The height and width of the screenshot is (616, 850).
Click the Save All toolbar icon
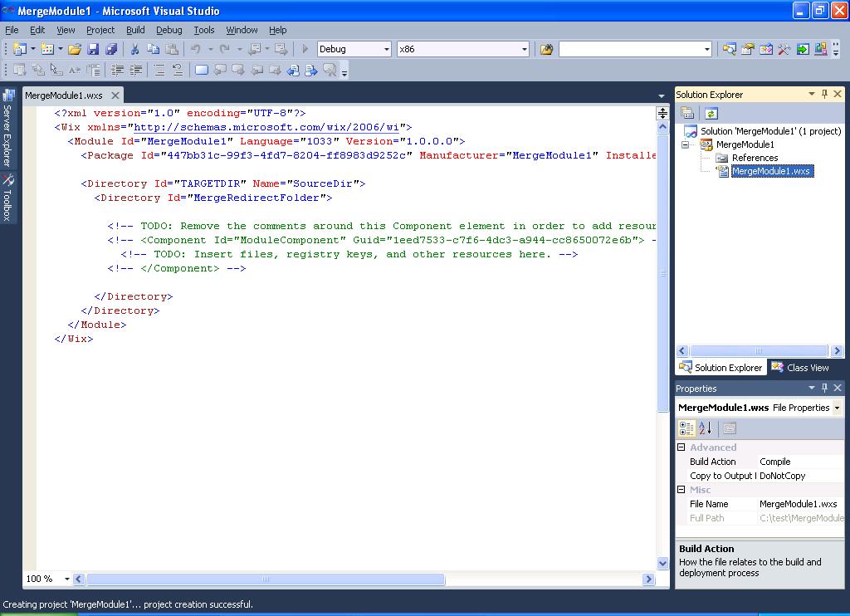(110, 50)
